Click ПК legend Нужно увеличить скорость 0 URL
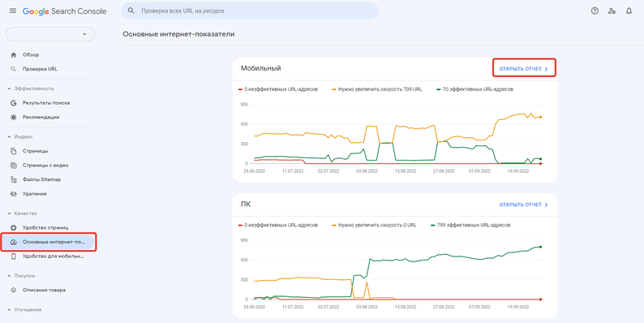This screenshot has height=323, width=644. [x=374, y=225]
